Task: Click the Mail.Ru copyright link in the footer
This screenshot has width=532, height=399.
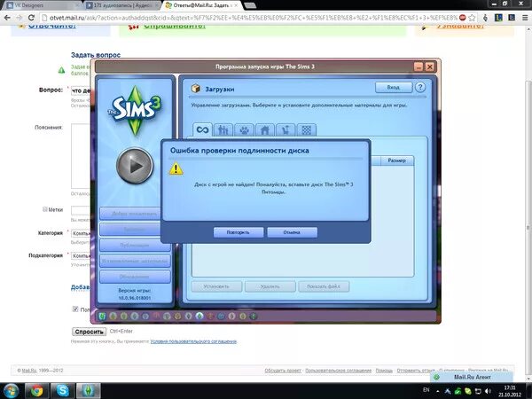Action: pyautogui.click(x=29, y=371)
